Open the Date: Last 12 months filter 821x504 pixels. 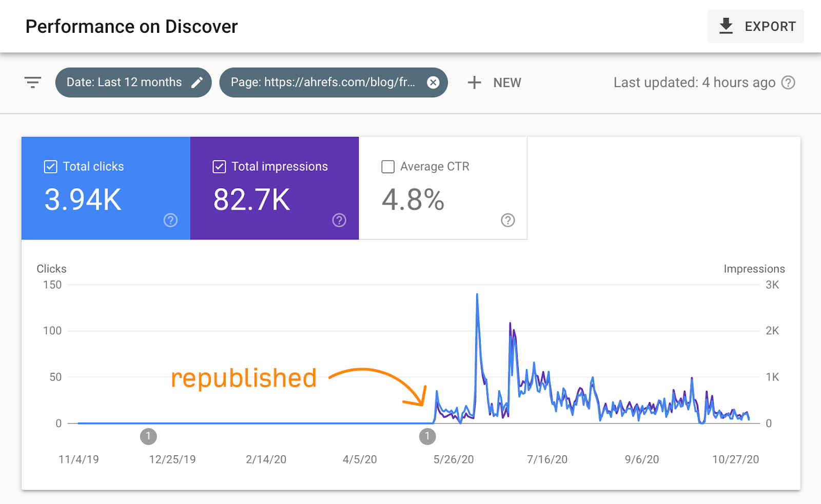coord(124,82)
